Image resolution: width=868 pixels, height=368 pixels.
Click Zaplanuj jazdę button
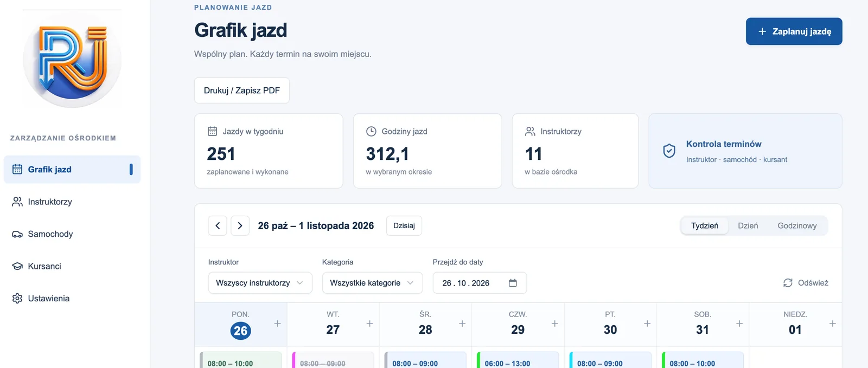[x=794, y=31]
